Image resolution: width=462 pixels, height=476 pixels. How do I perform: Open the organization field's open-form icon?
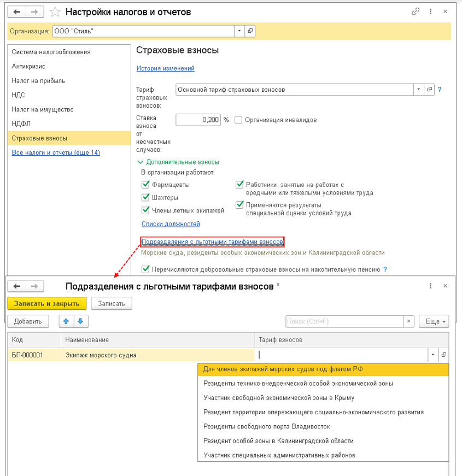pos(250,31)
